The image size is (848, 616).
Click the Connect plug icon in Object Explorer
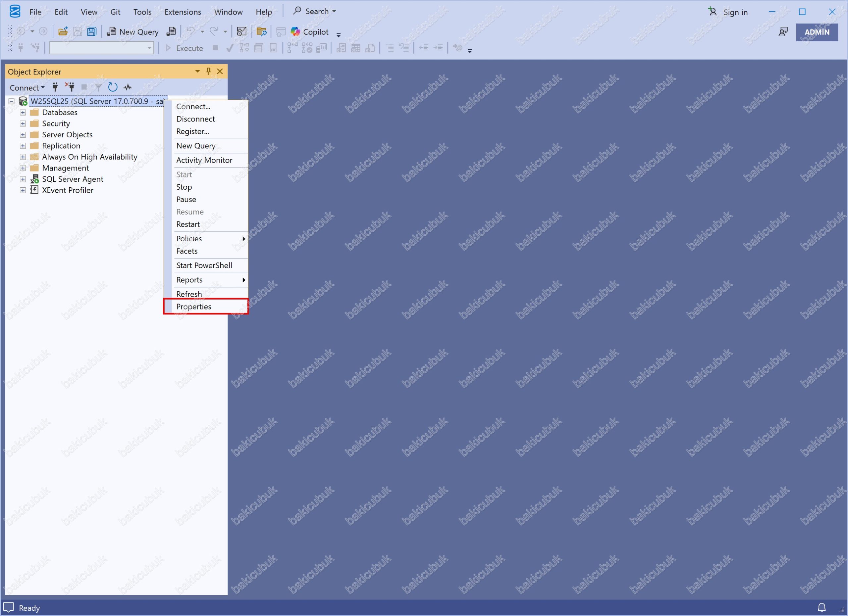pos(55,87)
